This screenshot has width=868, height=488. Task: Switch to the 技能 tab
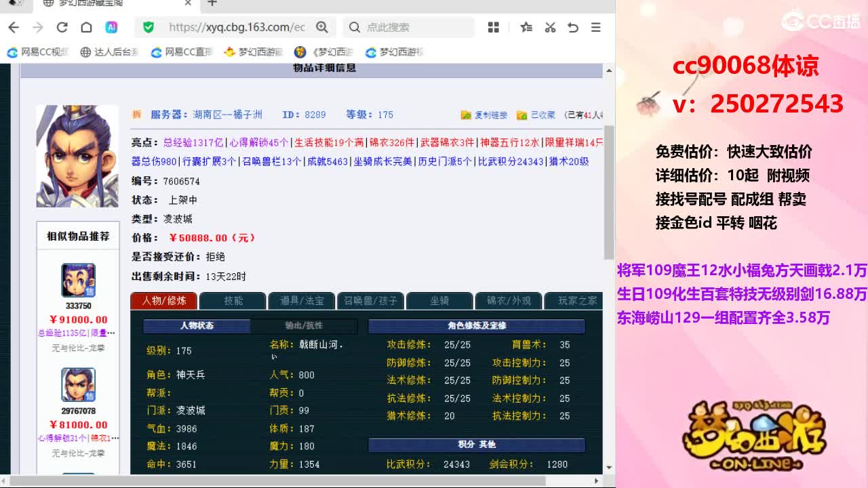[233, 300]
